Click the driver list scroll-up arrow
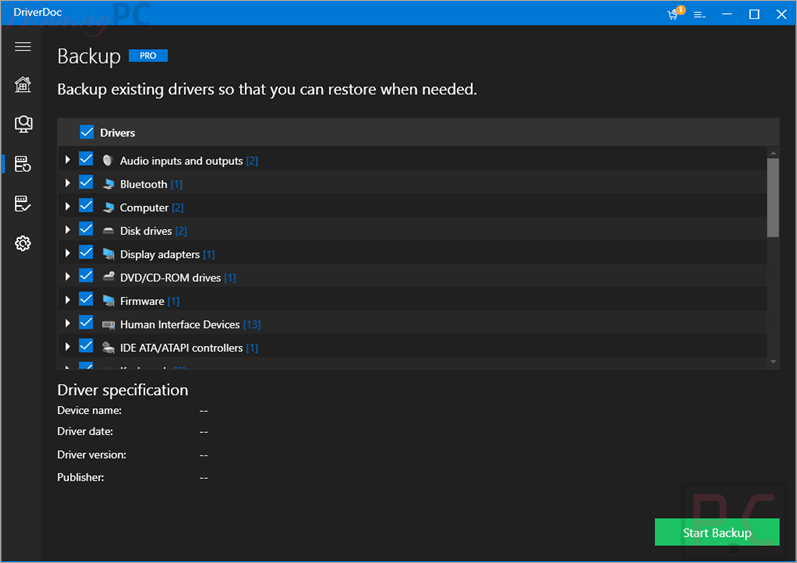 click(773, 152)
